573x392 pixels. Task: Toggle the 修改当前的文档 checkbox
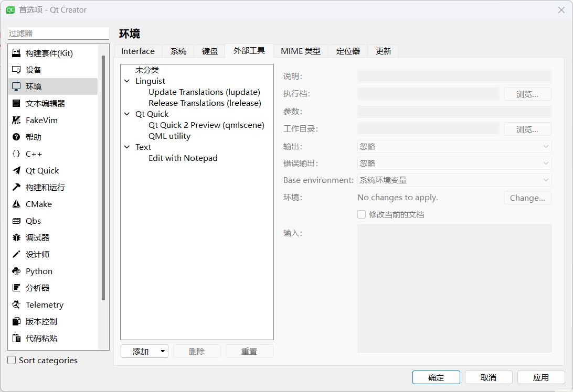[362, 214]
